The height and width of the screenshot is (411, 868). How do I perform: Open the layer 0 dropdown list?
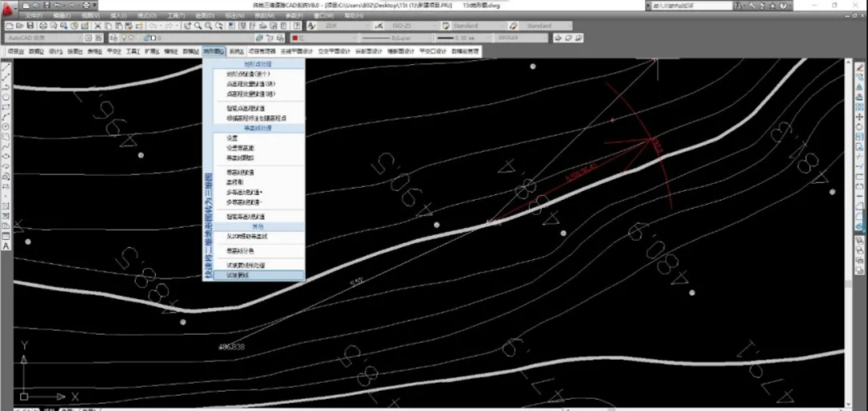(x=186, y=39)
